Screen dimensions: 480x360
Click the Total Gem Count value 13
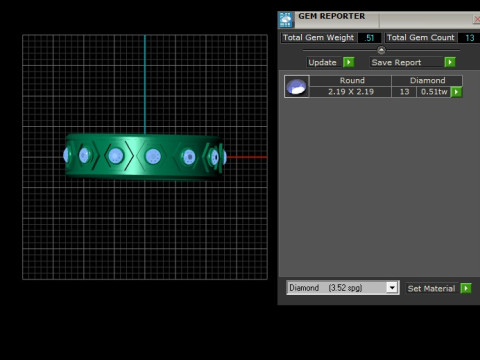(470, 38)
